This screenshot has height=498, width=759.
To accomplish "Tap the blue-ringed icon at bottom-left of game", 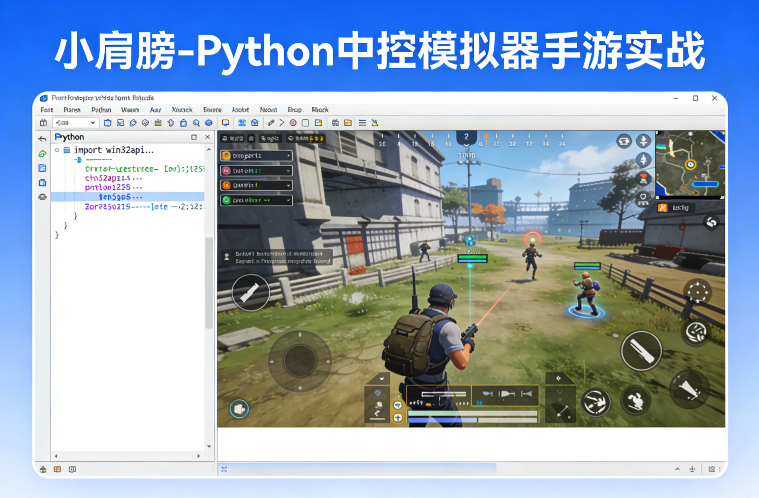I will coord(239,409).
